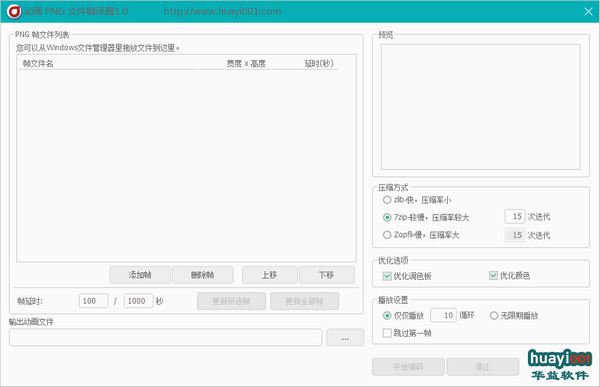Click the app logo icon in title bar
The height and width of the screenshot is (387, 600).
tap(14, 11)
